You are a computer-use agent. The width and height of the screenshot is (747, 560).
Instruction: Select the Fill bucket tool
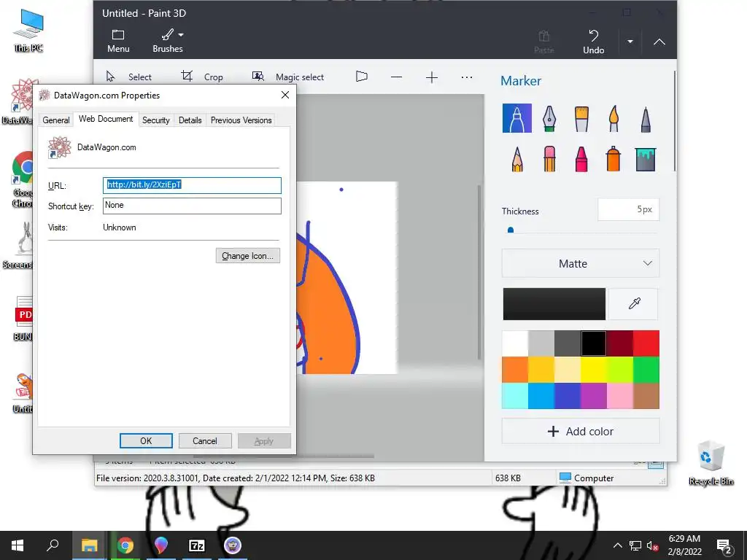[646, 159]
